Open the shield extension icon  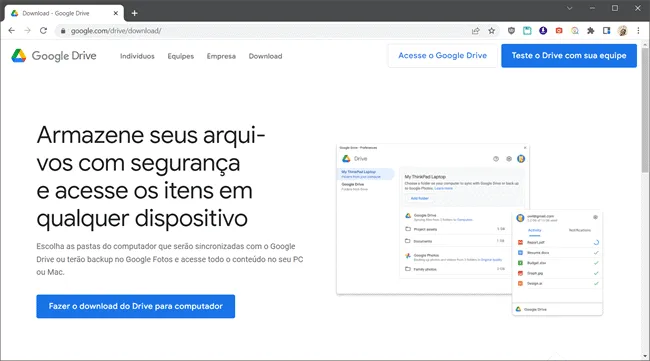511,31
